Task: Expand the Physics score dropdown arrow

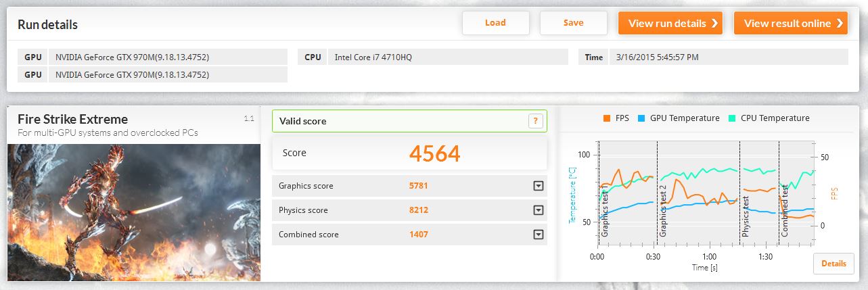Action: click(x=539, y=210)
